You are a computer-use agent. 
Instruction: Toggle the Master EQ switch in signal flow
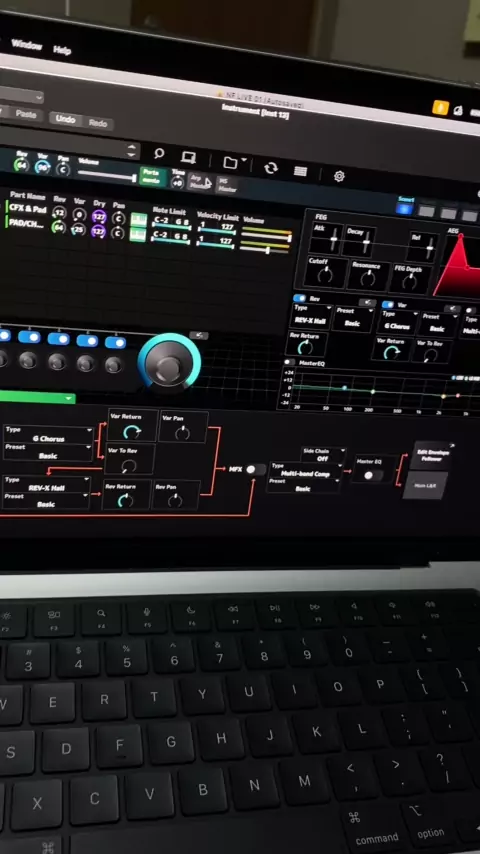(x=373, y=475)
